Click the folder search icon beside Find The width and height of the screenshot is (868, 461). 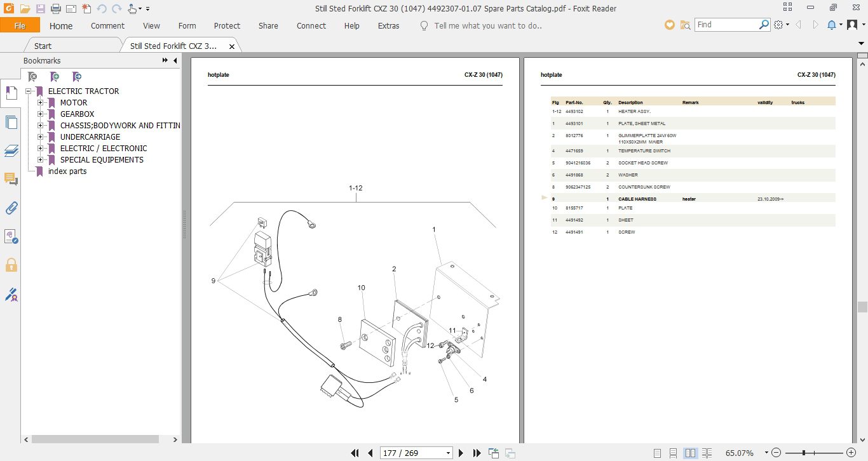685,25
